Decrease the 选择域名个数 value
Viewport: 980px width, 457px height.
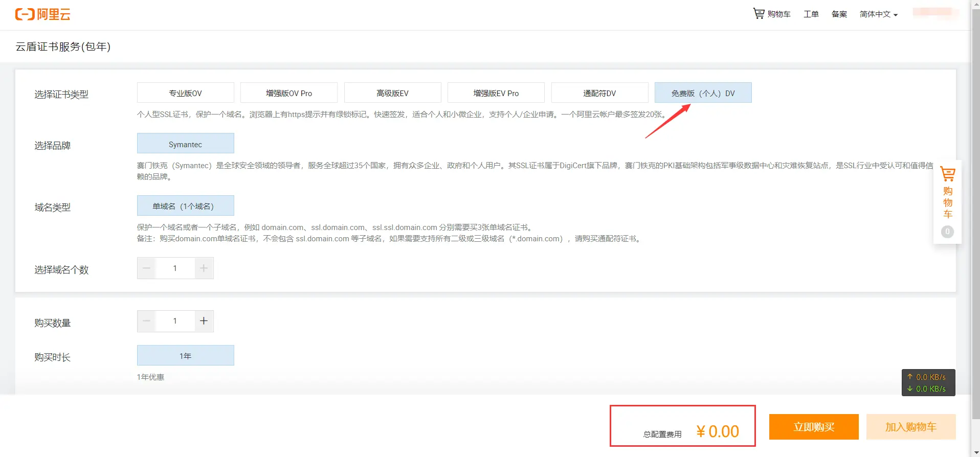point(146,268)
